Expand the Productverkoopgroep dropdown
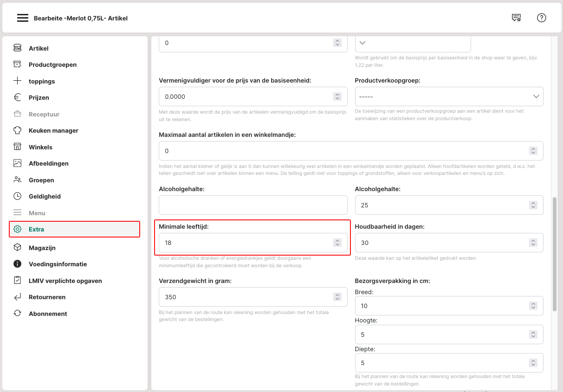The width and height of the screenshot is (563, 392). click(x=449, y=96)
